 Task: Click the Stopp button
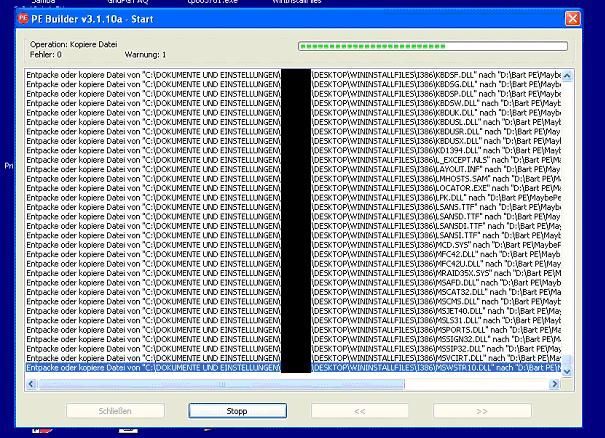click(x=237, y=411)
